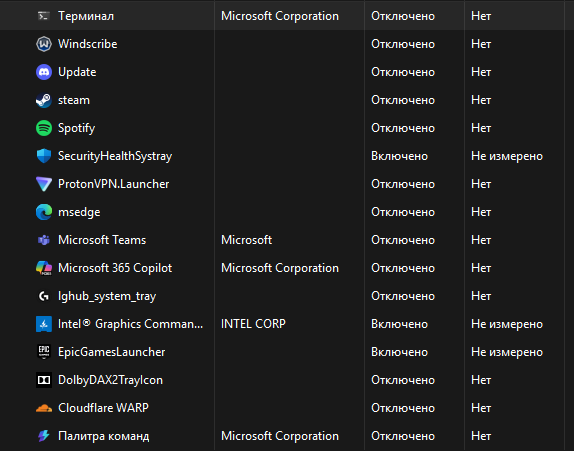Click Не измерено impact of EpicGamesLauncher
Screen dimensions: 574x451
[507, 352]
